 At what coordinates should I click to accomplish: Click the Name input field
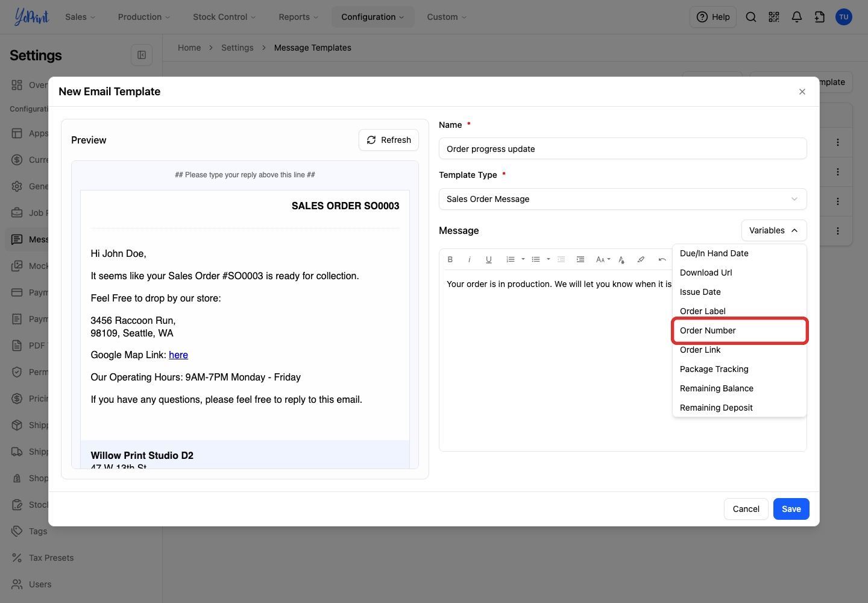[623, 149]
